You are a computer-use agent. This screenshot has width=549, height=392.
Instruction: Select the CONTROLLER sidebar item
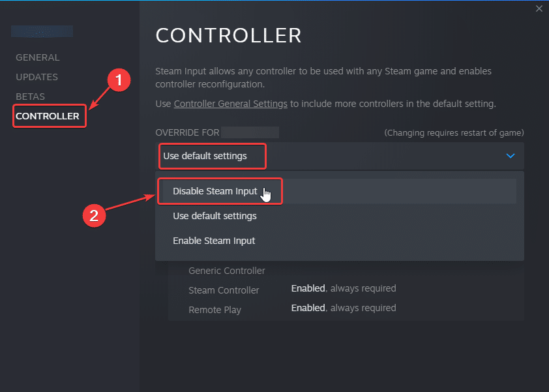point(48,116)
